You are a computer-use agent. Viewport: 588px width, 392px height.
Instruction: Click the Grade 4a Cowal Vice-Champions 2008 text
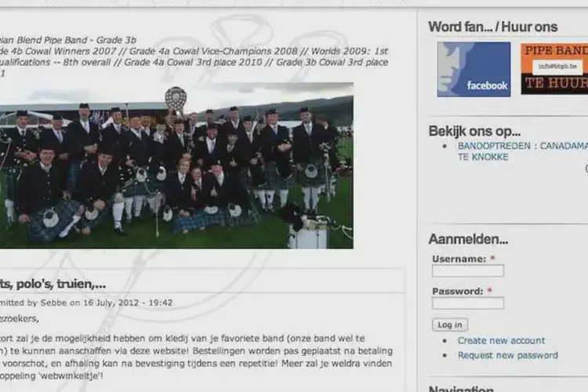point(213,51)
